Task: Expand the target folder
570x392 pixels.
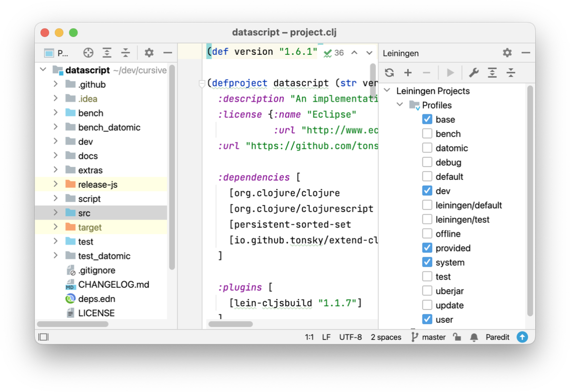Action: pos(55,227)
